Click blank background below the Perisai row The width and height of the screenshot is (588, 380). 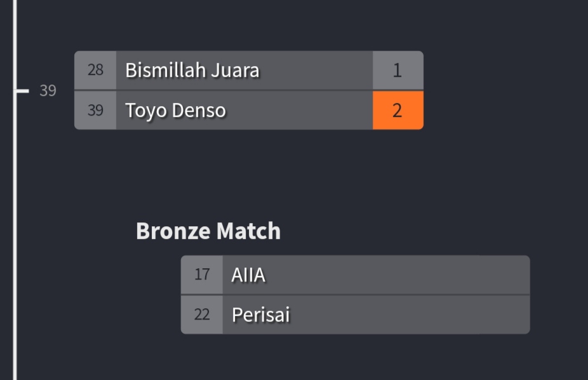click(356, 359)
